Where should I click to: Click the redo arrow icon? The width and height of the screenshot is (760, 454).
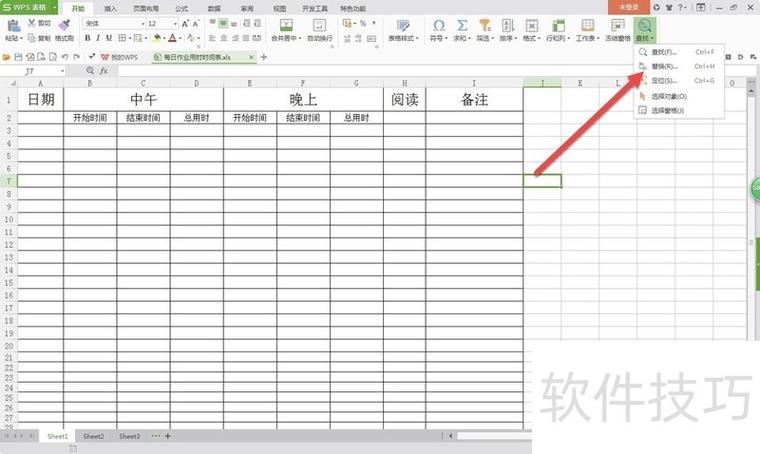[77, 57]
